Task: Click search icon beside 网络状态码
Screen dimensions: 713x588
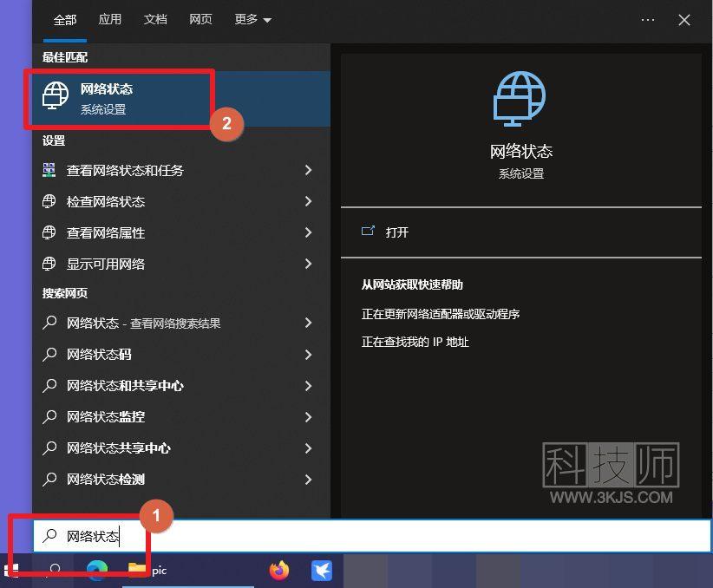Action: pyautogui.click(x=49, y=354)
